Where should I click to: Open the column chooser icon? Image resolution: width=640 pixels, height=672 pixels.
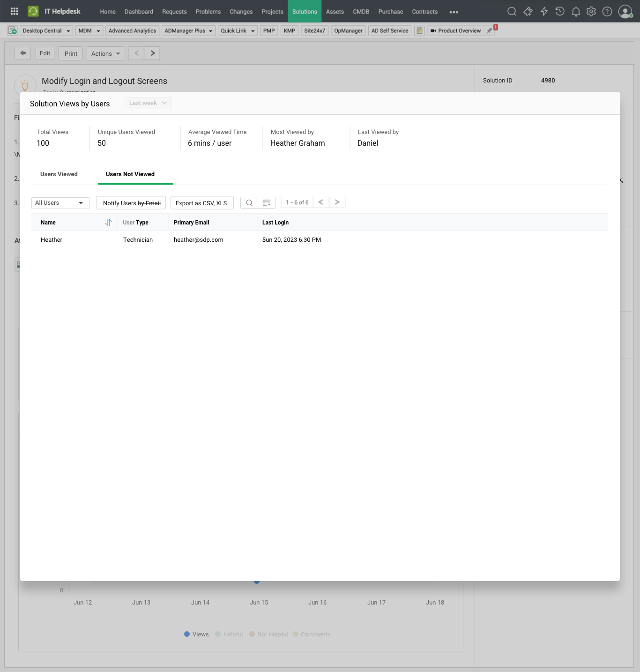[267, 203]
